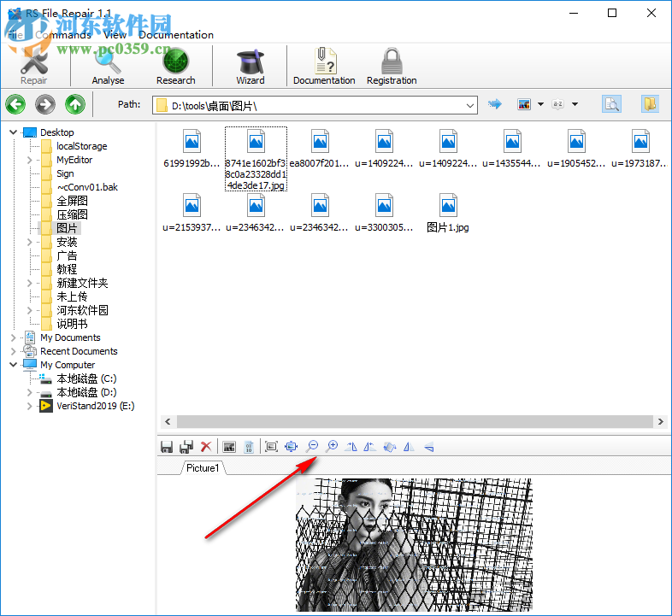Zoom in the preview image
672x616 pixels.
pyautogui.click(x=331, y=447)
